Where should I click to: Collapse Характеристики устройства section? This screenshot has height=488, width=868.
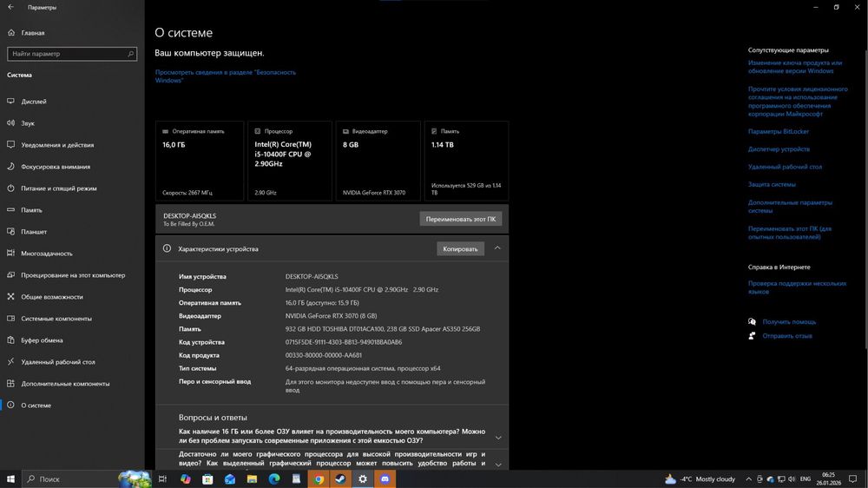click(497, 248)
